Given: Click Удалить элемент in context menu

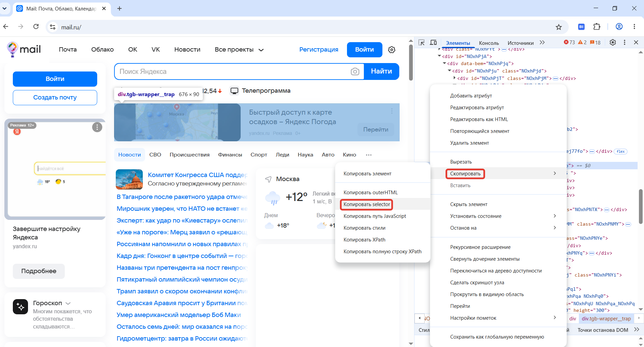Looking at the screenshot, I should click(469, 143).
